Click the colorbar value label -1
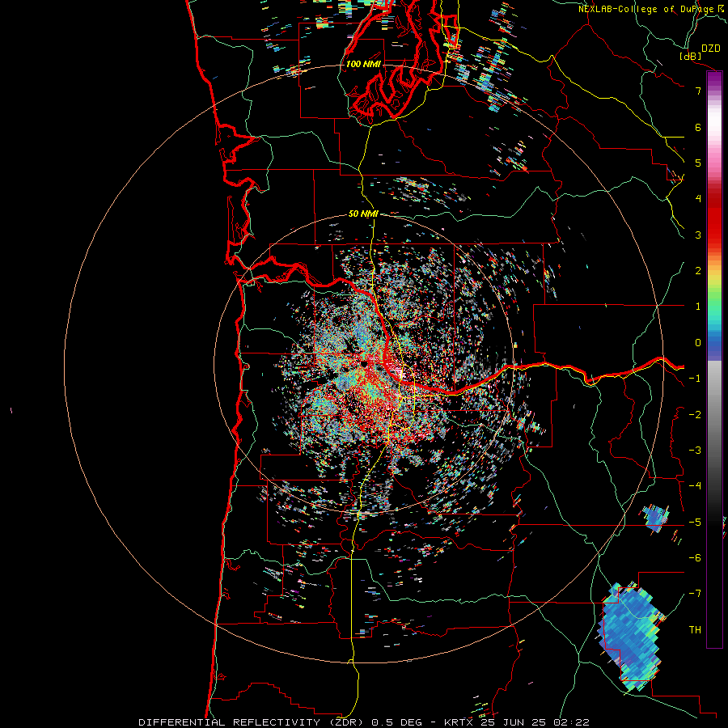Viewport: 728px width, 728px height. (695, 379)
